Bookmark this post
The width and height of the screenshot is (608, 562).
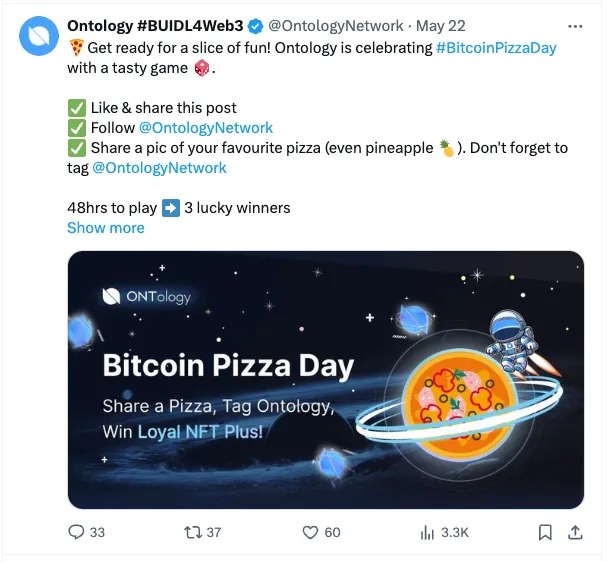point(545,532)
